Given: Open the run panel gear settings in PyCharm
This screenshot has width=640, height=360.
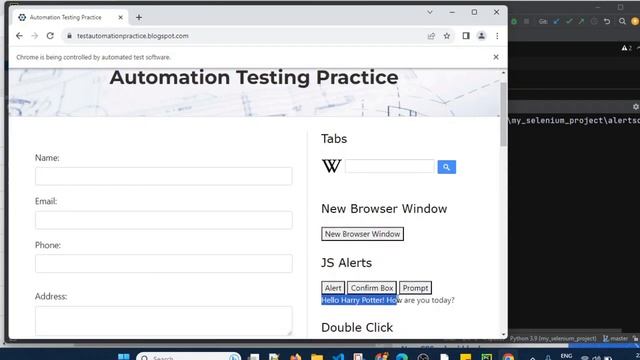Looking at the screenshot, I should pyautogui.click(x=635, y=107).
